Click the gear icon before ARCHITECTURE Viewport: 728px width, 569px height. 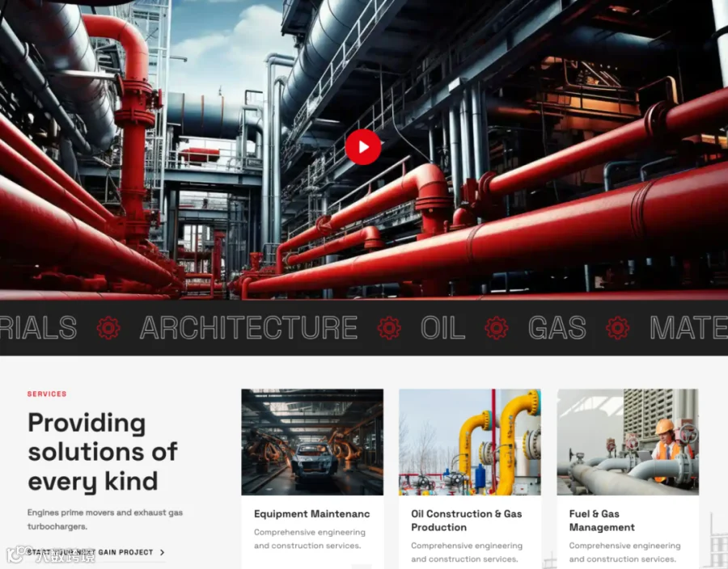click(108, 328)
